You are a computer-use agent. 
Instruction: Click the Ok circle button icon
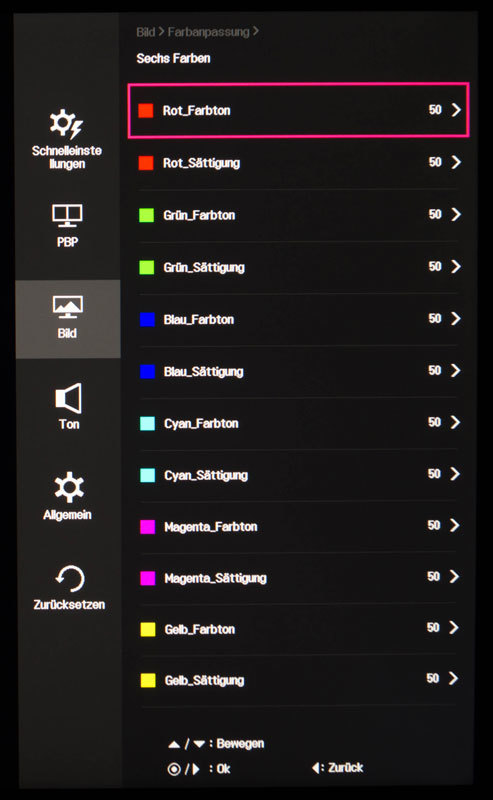click(174, 769)
